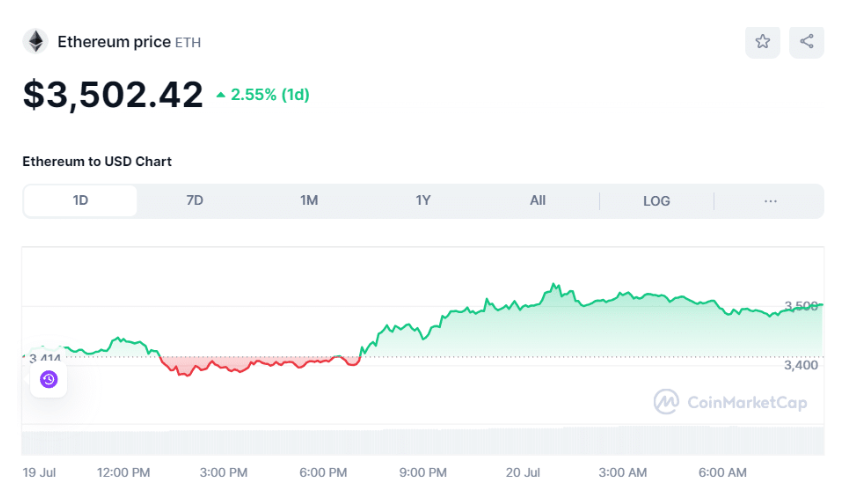851x501 pixels.
Task: Click the 9:00 PM time axis label
Action: click(423, 472)
